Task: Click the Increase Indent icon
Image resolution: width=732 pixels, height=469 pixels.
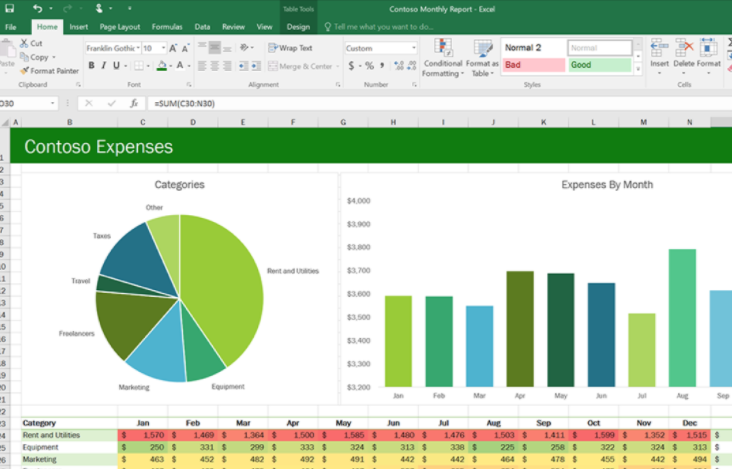Action: pyautogui.click(x=256, y=66)
